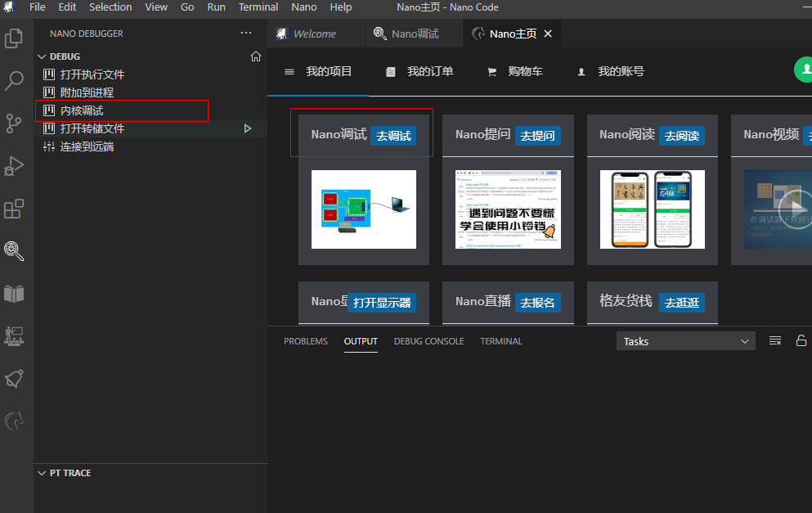
Task: Open the horse head icon in activity bar
Action: 14,421
